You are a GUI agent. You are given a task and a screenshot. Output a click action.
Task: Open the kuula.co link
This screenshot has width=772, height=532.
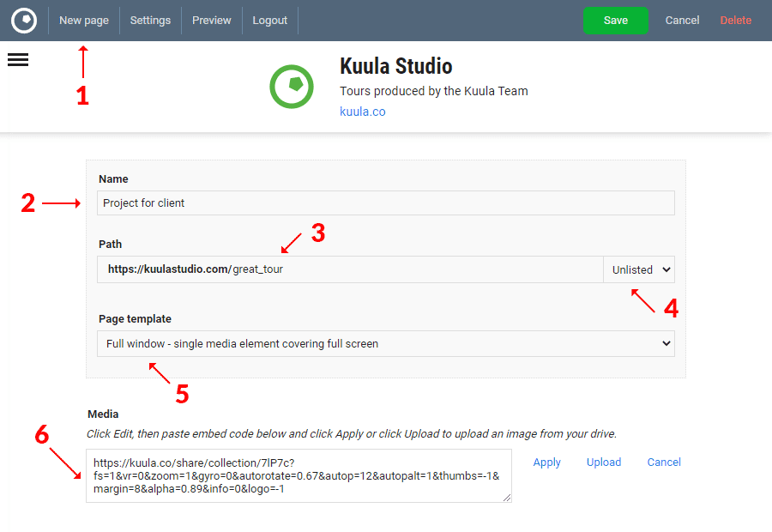(x=362, y=112)
